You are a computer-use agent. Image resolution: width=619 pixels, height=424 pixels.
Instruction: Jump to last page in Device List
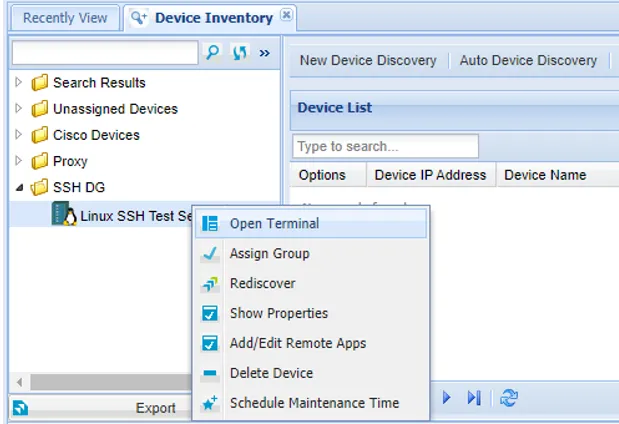point(474,398)
